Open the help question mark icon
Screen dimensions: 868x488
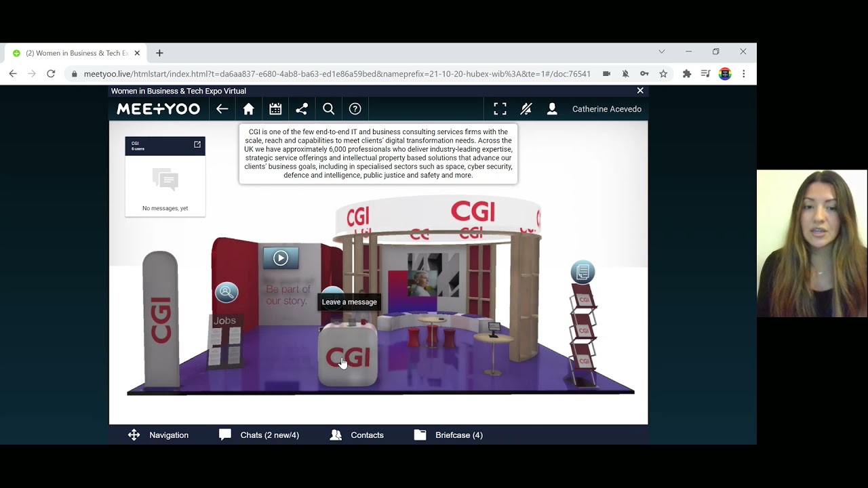click(355, 109)
